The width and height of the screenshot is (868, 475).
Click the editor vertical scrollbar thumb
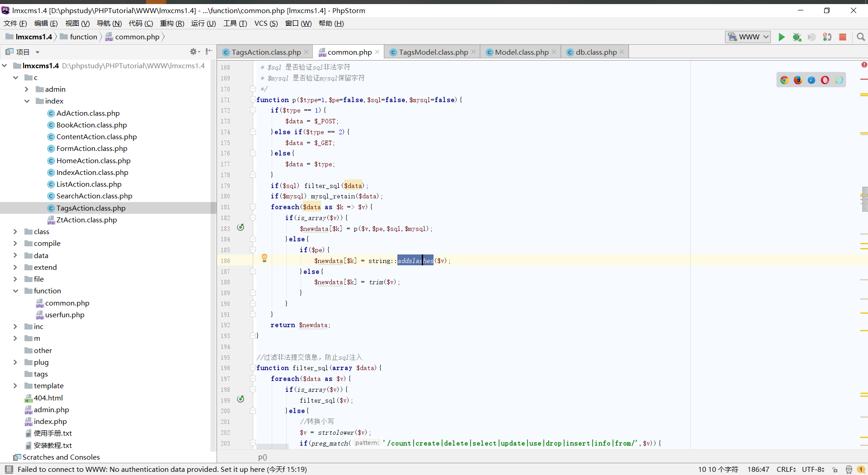864,199
